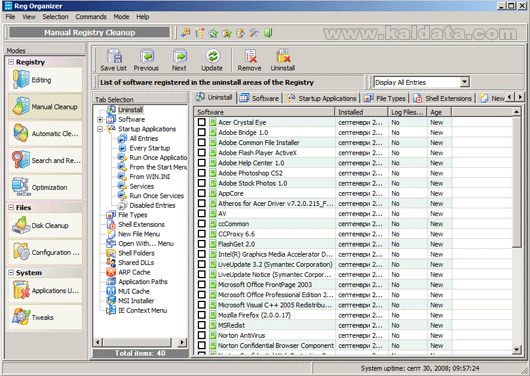
Task: Open the Mode menu
Action: [121, 17]
